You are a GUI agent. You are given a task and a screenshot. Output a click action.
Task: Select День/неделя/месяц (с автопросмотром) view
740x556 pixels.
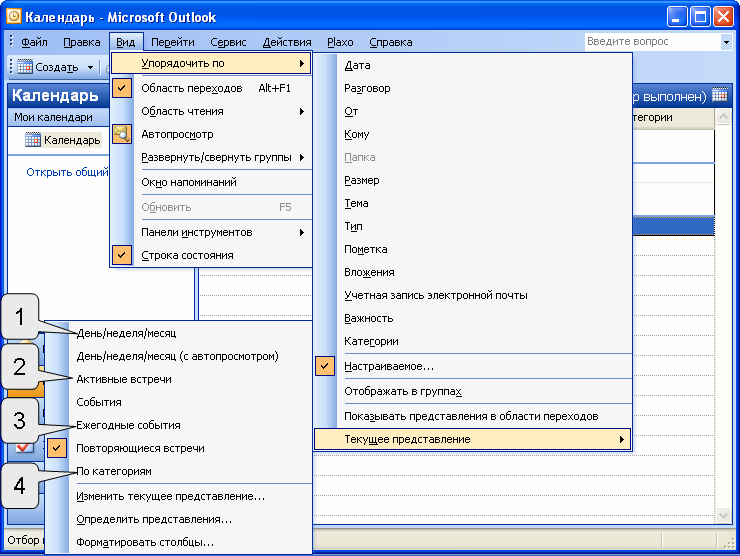click(x=179, y=356)
